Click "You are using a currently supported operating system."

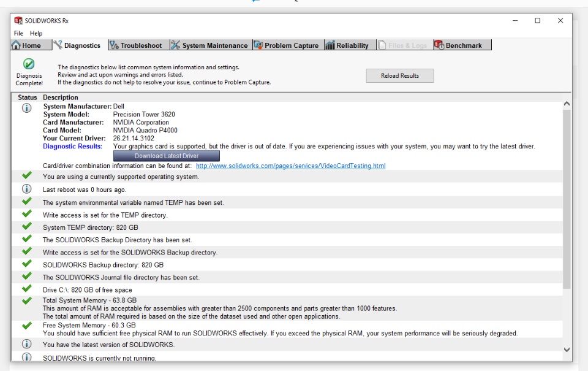[121, 177]
